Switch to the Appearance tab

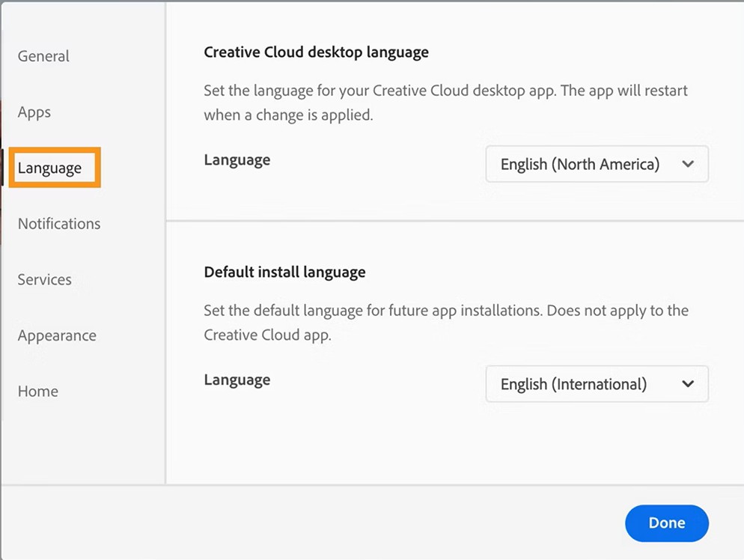(57, 335)
